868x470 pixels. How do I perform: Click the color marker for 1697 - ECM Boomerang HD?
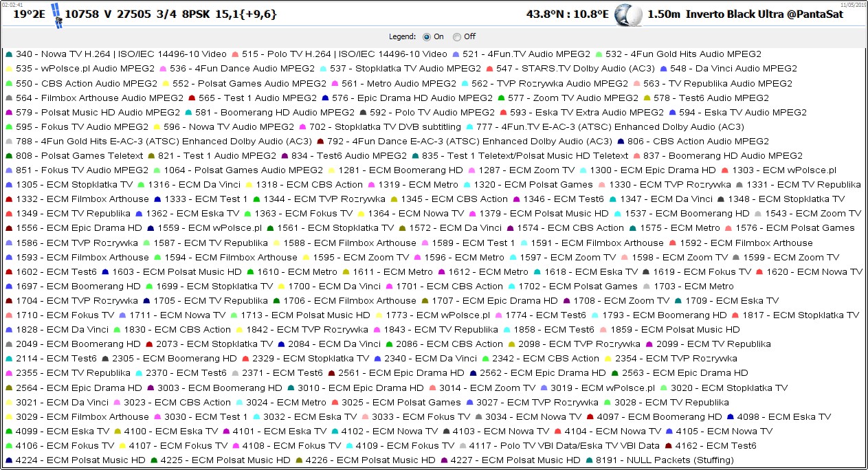tap(9, 287)
